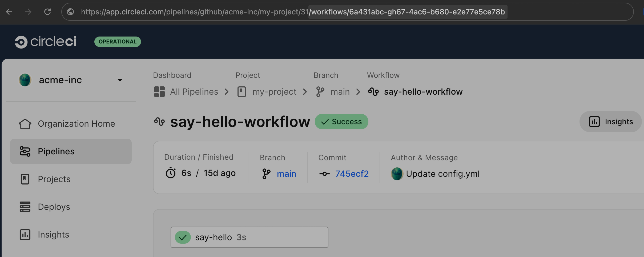Open Deploys from the sidebar
Viewport: 644px width, 257px height.
click(x=54, y=207)
